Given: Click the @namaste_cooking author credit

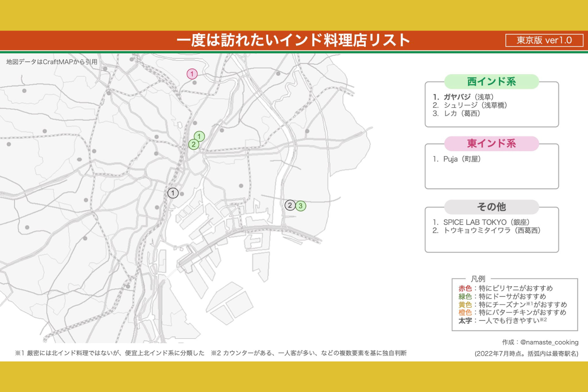Looking at the screenshot, I should [x=549, y=342].
